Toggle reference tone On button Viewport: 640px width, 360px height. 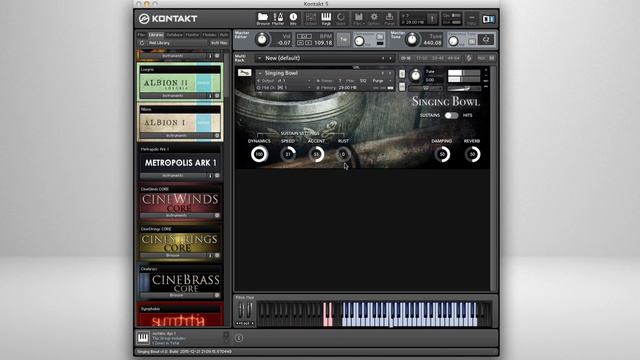(x=472, y=42)
